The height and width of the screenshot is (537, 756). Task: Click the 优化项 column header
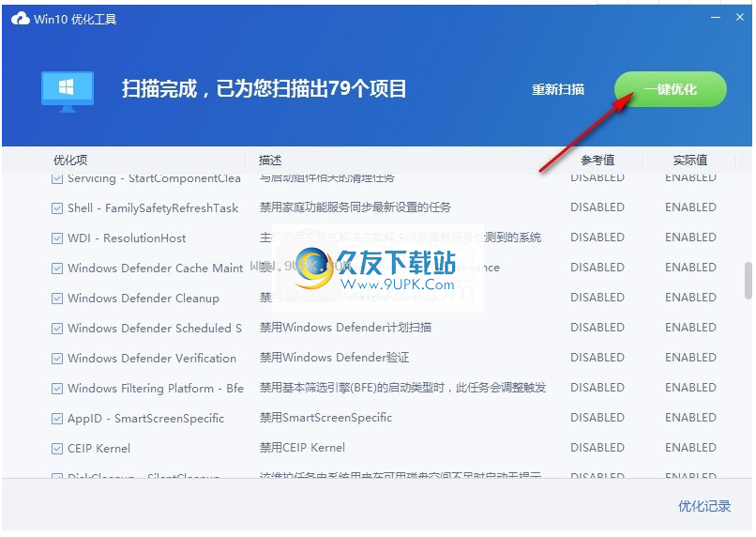click(70, 161)
